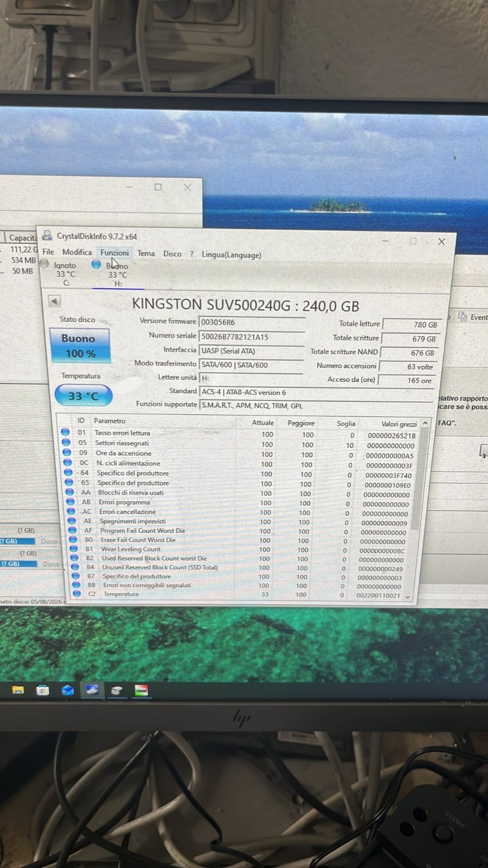The image size is (488, 868).
Task: Click the 33 °C temperature button
Action: click(84, 396)
